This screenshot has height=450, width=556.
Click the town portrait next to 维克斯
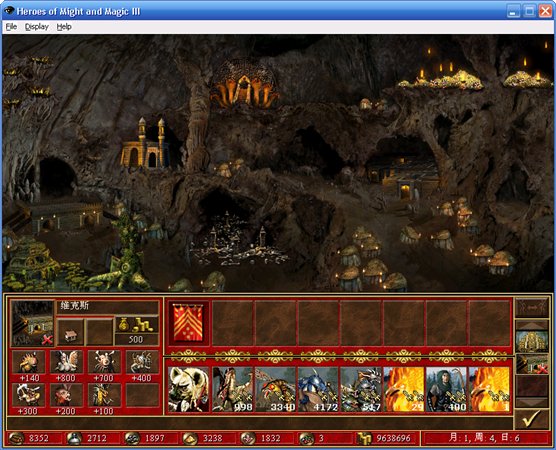[x=32, y=323]
